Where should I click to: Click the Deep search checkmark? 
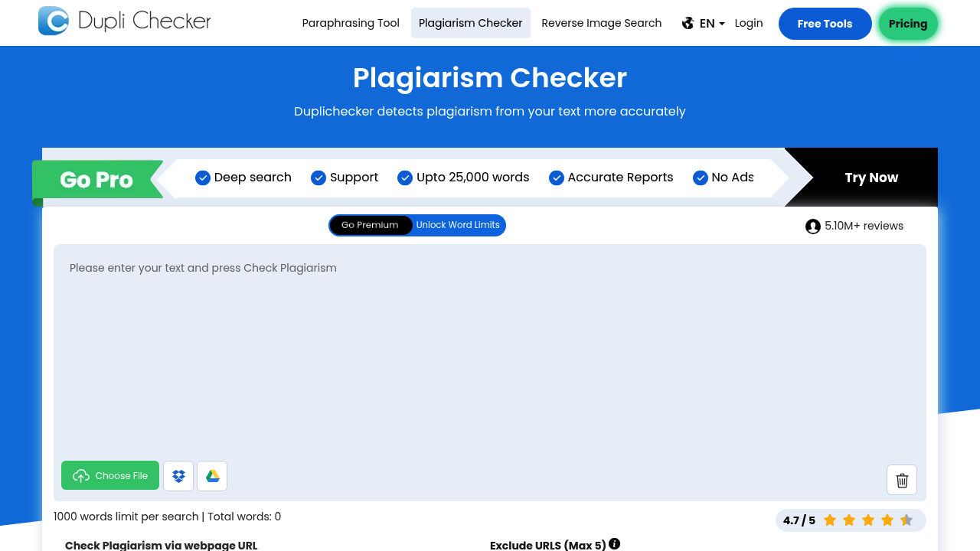point(203,178)
